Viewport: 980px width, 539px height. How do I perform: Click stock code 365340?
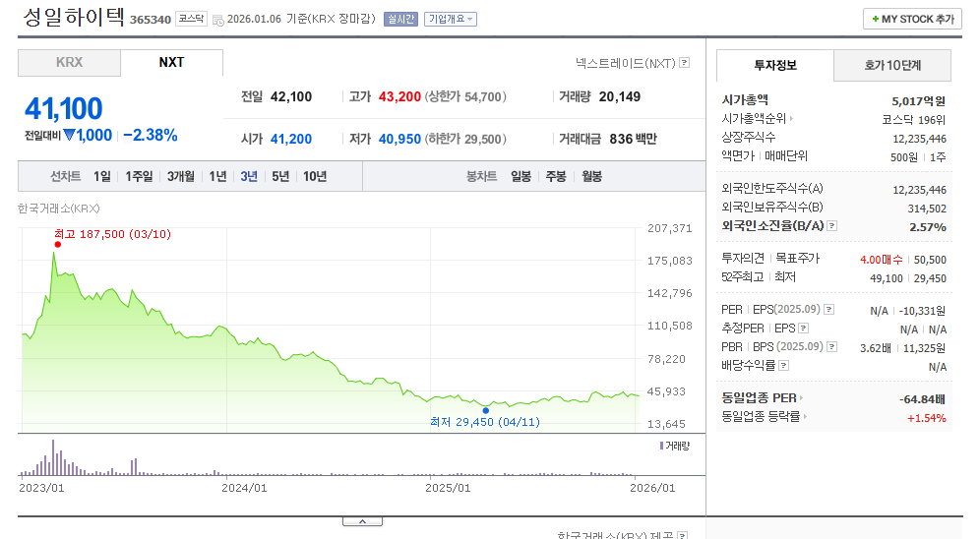tap(150, 20)
